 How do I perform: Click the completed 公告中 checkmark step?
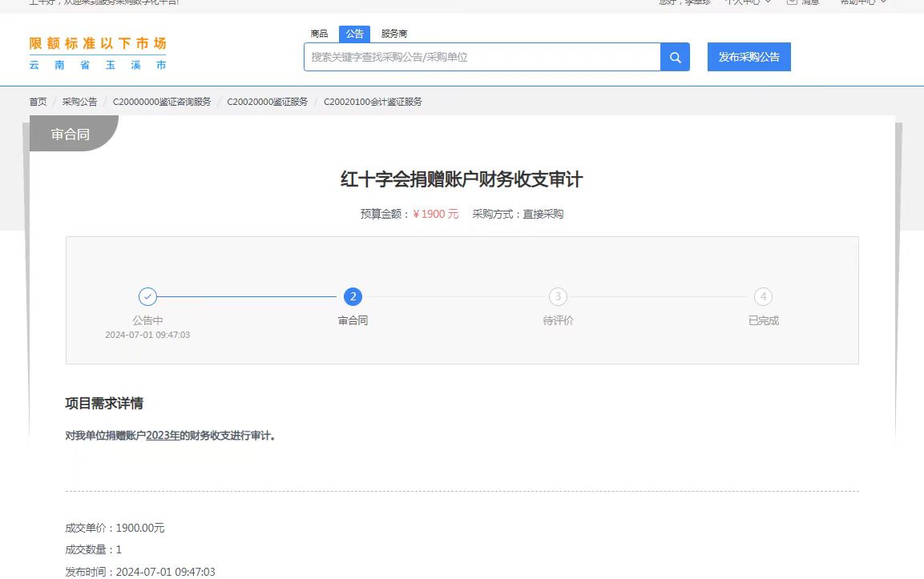coord(147,297)
